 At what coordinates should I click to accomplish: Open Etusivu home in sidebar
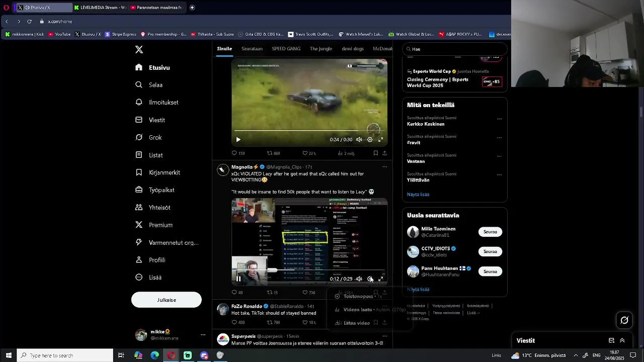[x=152, y=67]
